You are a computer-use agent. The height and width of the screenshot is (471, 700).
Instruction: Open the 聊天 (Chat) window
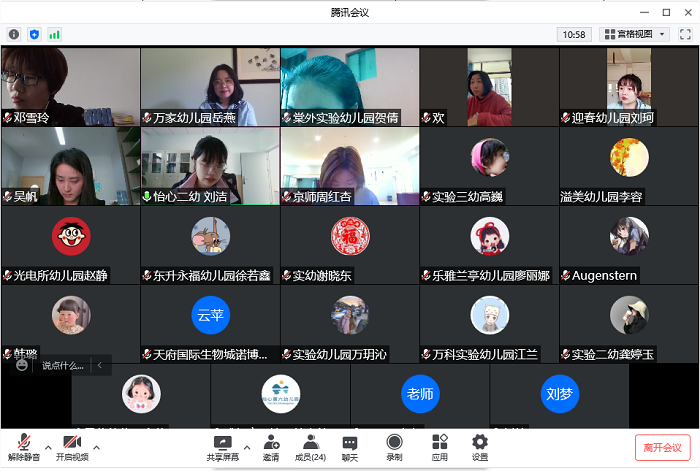(x=349, y=447)
